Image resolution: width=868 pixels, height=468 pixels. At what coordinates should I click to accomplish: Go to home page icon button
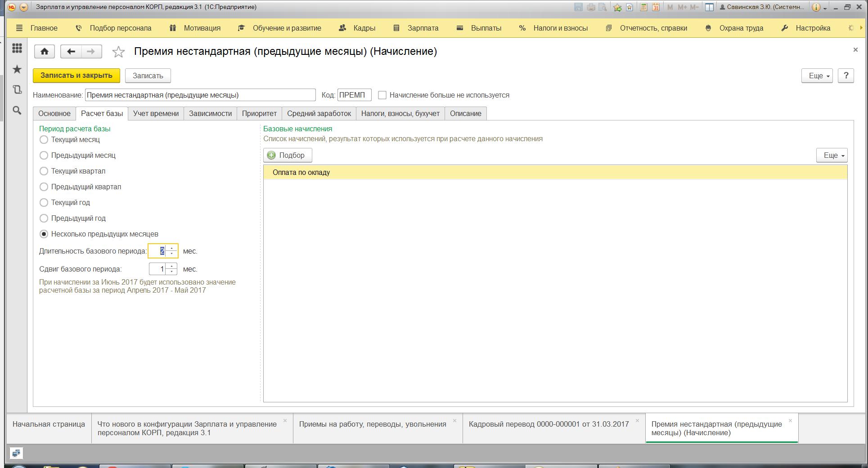(x=45, y=51)
